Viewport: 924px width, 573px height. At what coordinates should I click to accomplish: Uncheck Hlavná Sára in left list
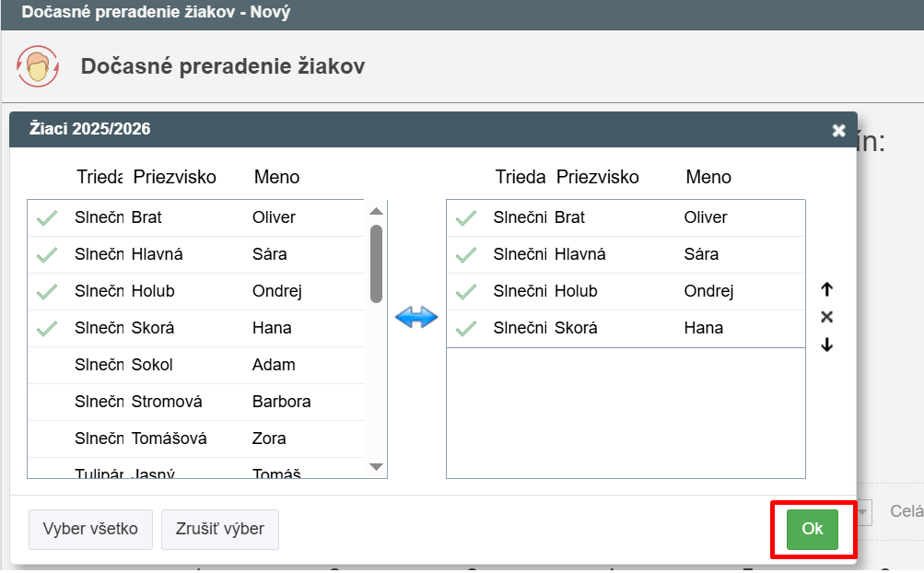click(47, 255)
